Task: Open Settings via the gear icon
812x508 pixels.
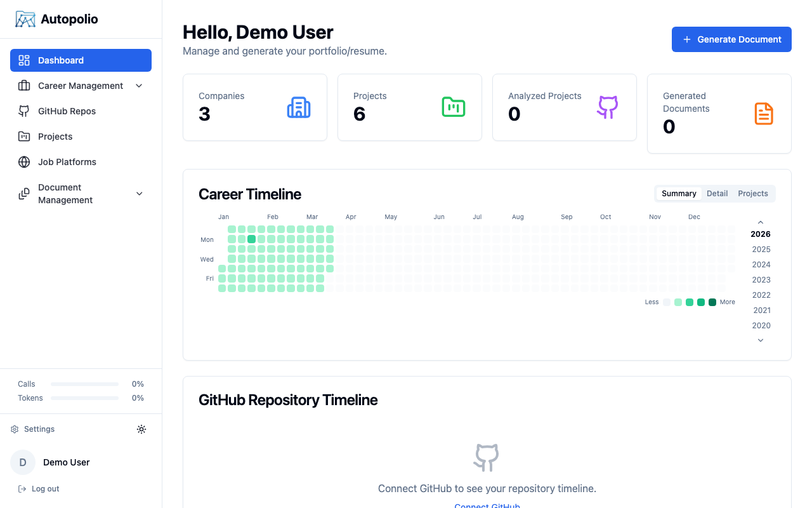Action: tap(14, 429)
